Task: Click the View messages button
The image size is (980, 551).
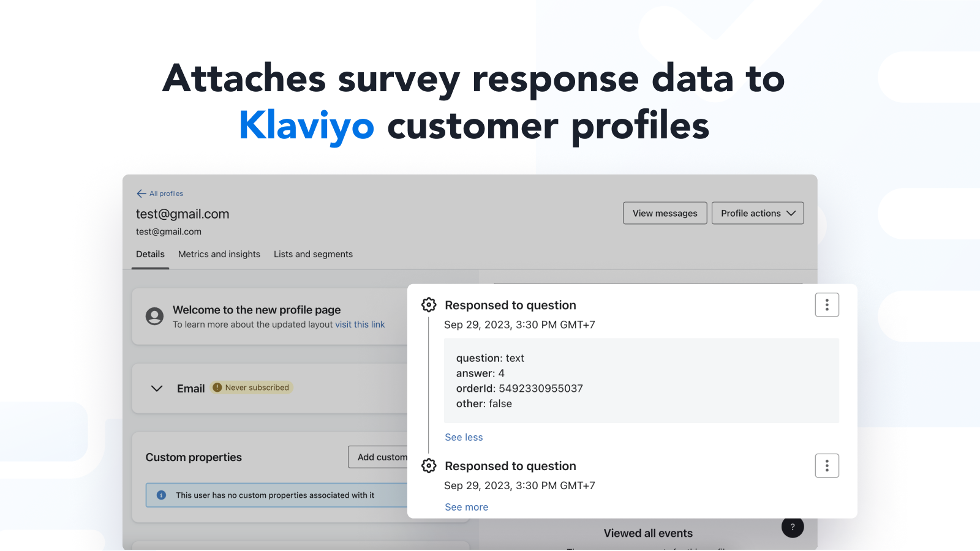Action: tap(665, 213)
